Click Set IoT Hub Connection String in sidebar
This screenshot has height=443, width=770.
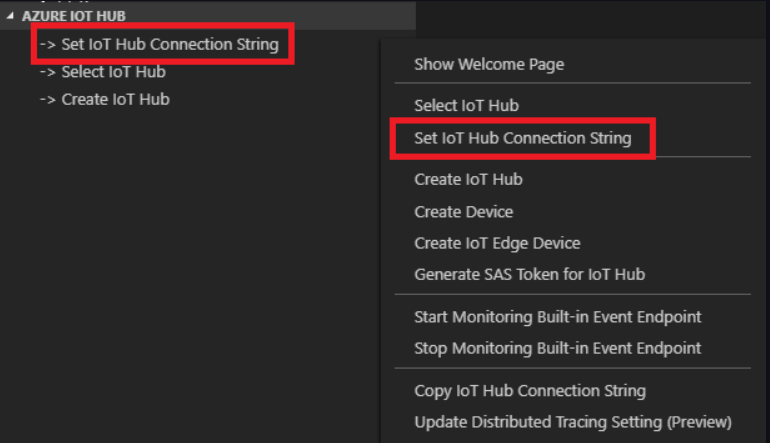click(x=169, y=45)
